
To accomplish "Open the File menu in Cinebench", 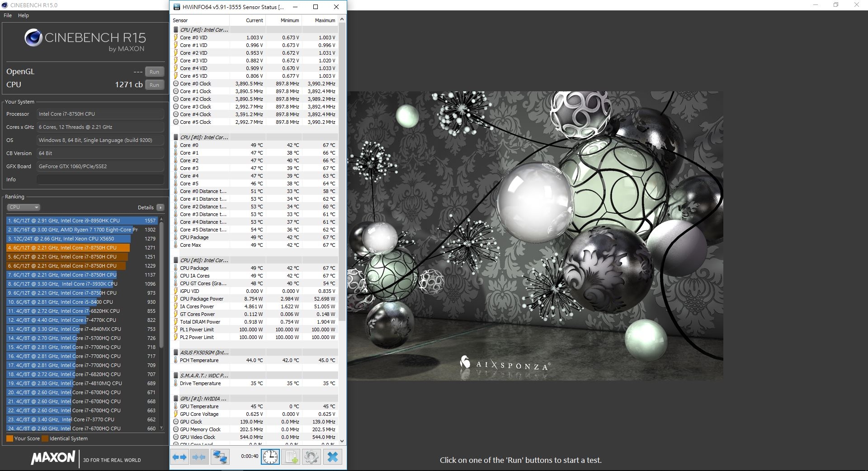I will (8, 15).
